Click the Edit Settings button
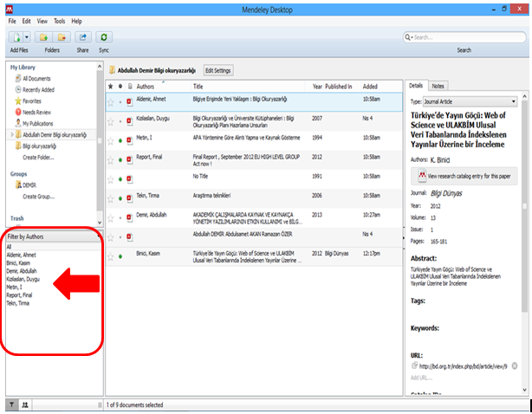Screen dimensions: 532x414 pos(218,70)
